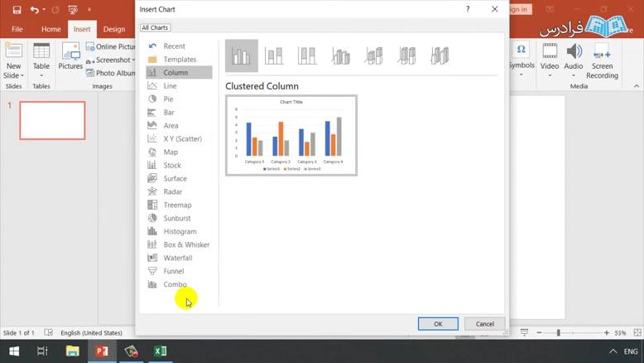The image size is (644, 363).
Task: Select the Sunburst chart type
Action: 177,218
